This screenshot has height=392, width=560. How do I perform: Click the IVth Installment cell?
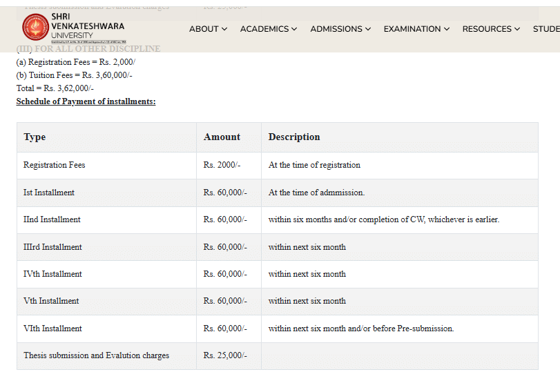point(52,274)
